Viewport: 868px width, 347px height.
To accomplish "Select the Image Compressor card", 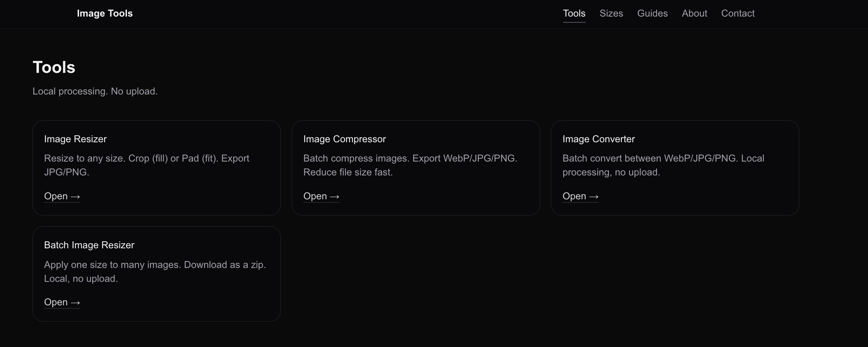I will click(x=415, y=168).
